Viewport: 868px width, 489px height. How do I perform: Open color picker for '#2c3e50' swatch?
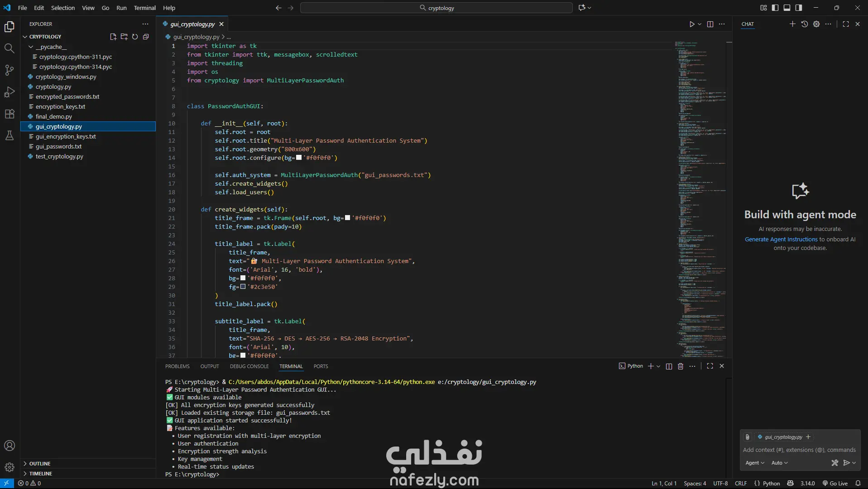tap(243, 287)
